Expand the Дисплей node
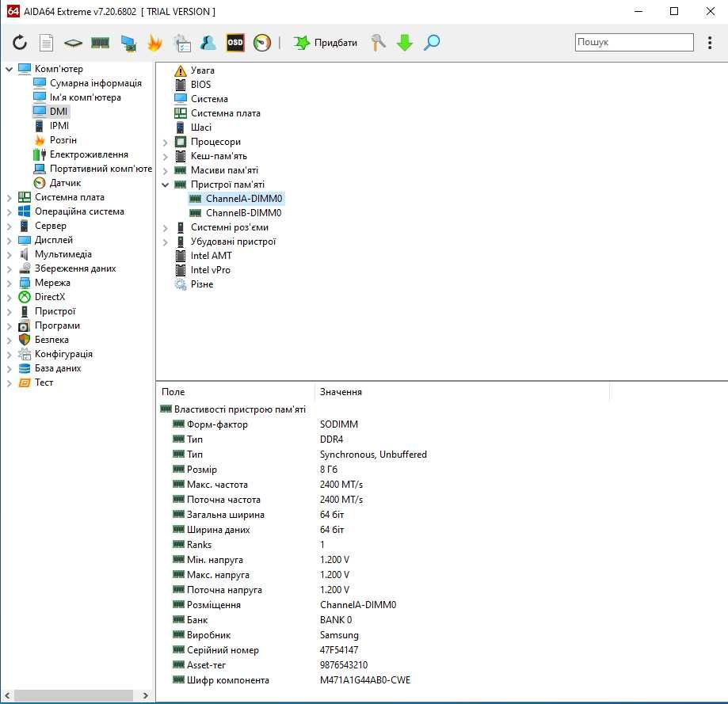The image size is (728, 704). point(9,241)
